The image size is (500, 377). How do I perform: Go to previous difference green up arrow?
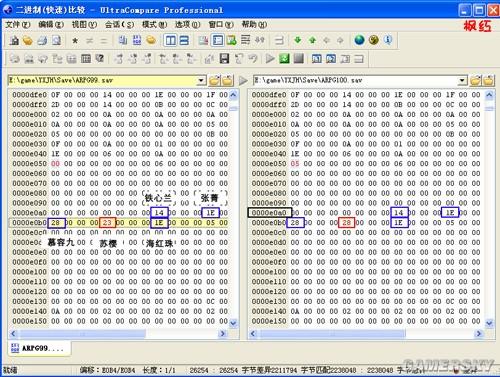click(312, 40)
